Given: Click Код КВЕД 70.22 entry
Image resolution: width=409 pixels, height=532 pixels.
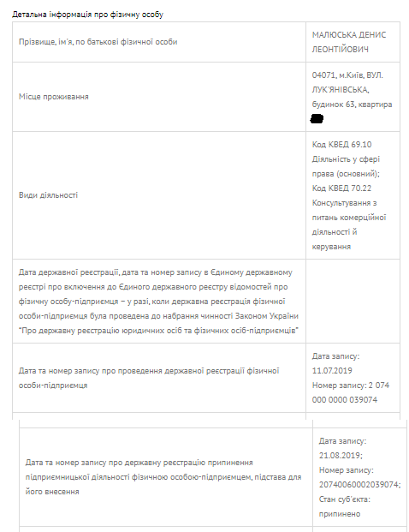Looking at the screenshot, I should coord(341,188).
